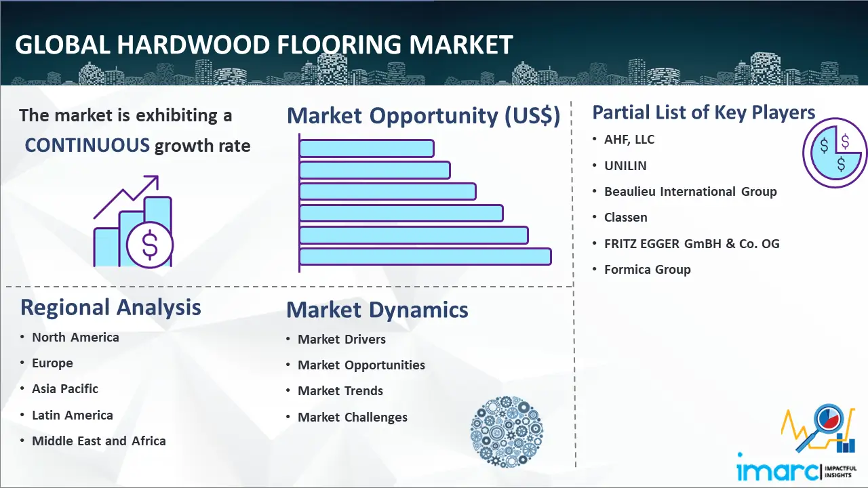Click the shortest bar in Market Opportunity chart
This screenshot has width=868, height=488.
pos(366,148)
